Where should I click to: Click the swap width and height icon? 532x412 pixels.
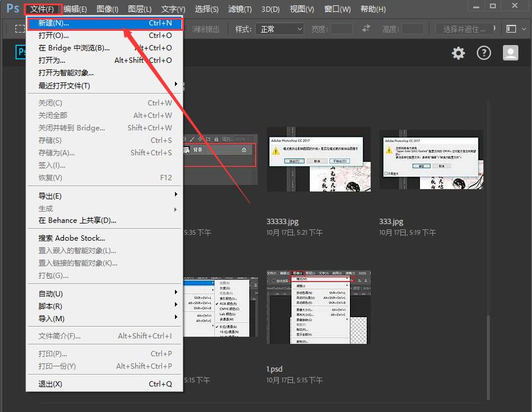pos(366,28)
